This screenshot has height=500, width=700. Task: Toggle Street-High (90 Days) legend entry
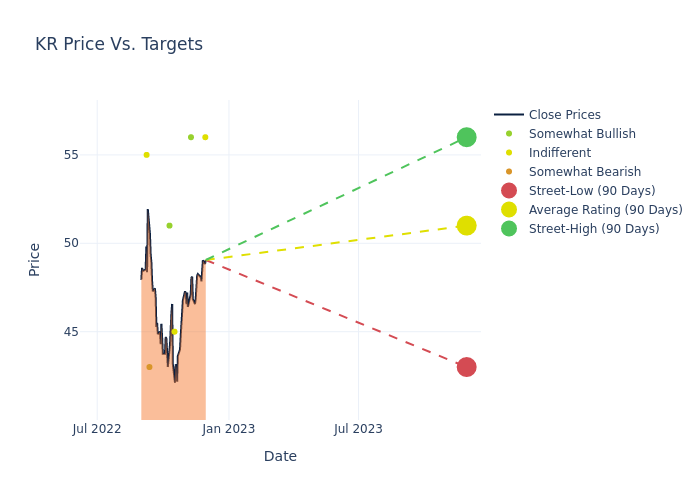point(593,229)
